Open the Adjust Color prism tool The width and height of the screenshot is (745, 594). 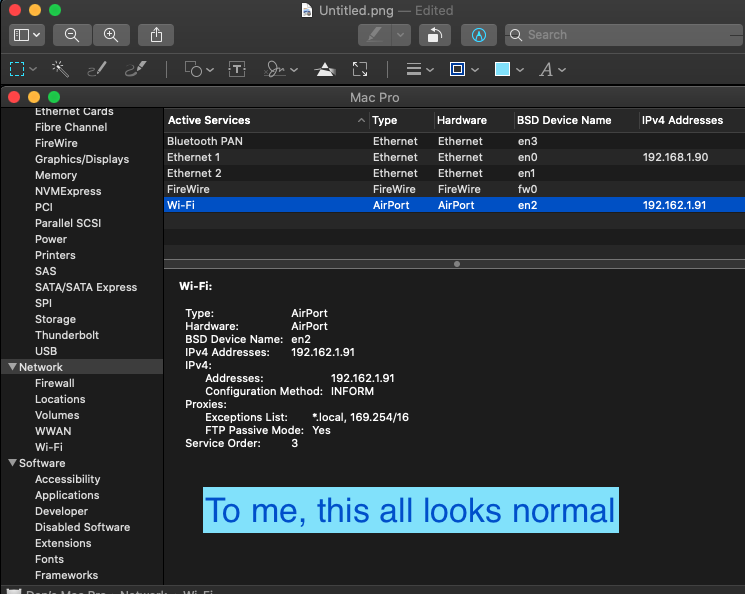[325, 69]
